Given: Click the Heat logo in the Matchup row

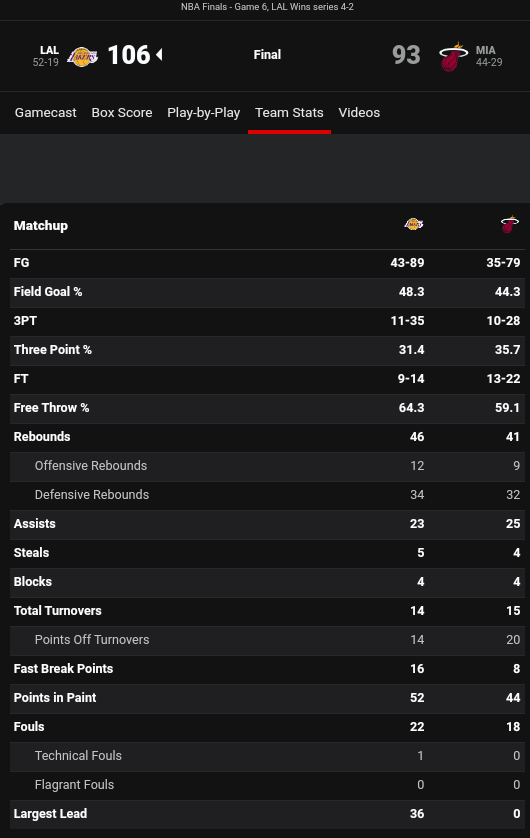Looking at the screenshot, I should click(x=510, y=224).
